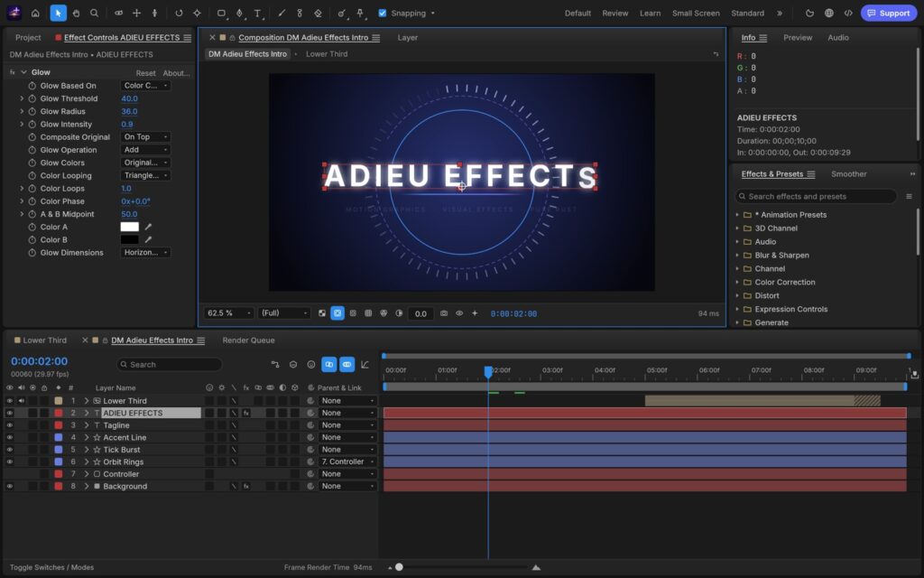Open the Composite Original dropdown
This screenshot has width=924, height=578.
(x=145, y=137)
